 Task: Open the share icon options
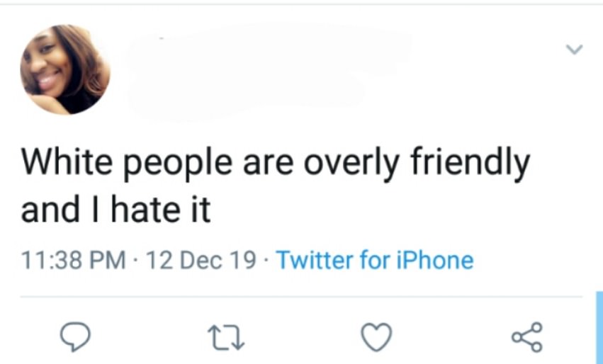coord(527,337)
